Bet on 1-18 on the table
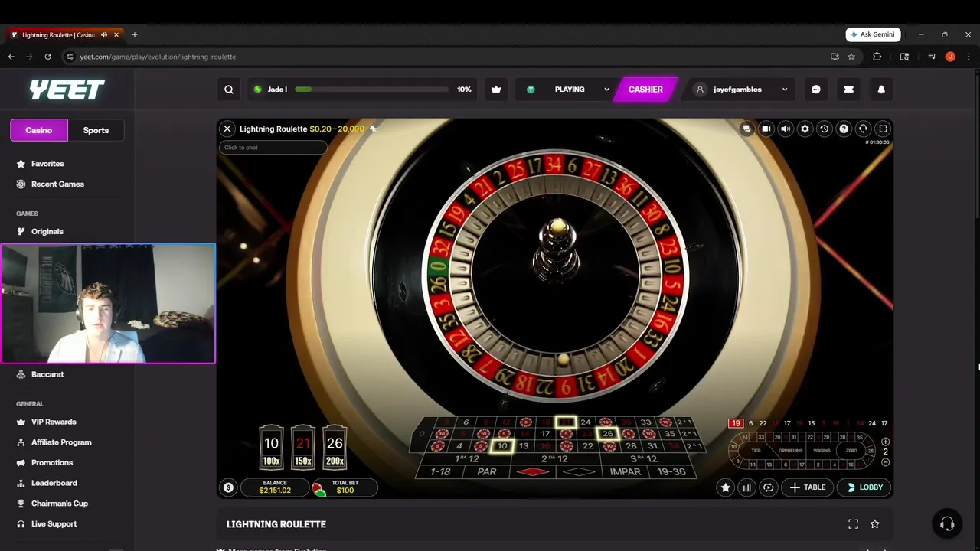The image size is (980, 551). 440,472
